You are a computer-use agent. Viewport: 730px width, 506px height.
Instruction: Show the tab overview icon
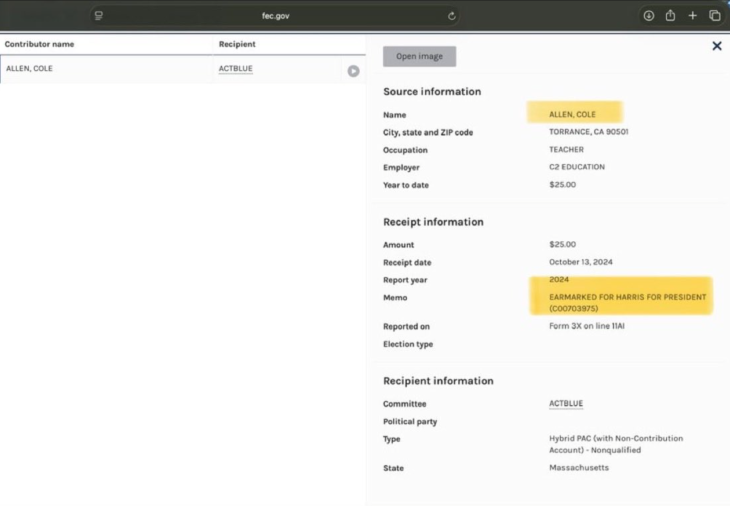(x=714, y=16)
